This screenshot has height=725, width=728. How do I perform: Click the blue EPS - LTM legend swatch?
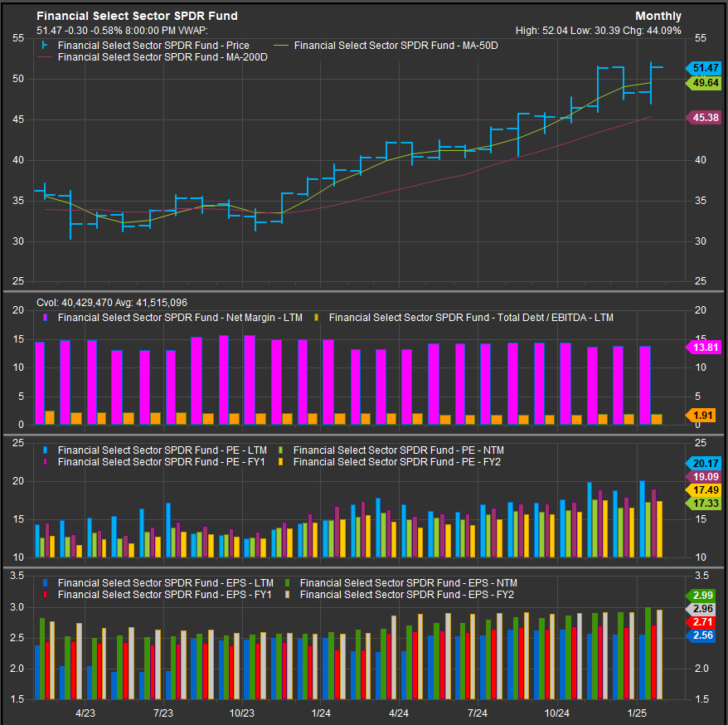pyautogui.click(x=45, y=583)
